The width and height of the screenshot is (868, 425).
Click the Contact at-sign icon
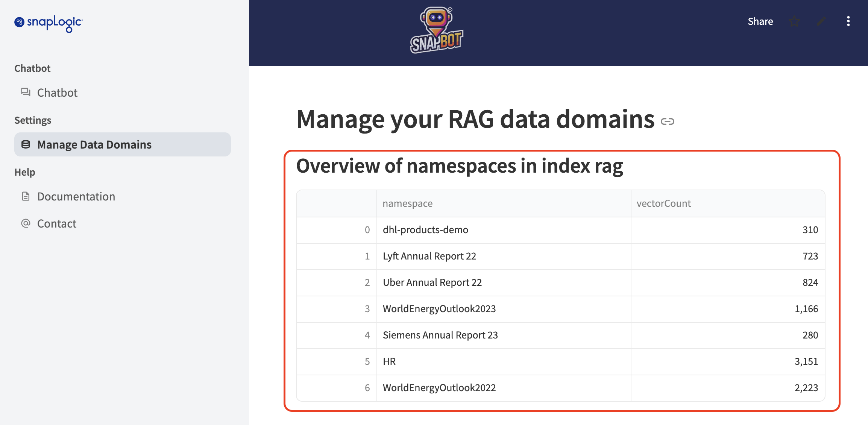coord(26,223)
